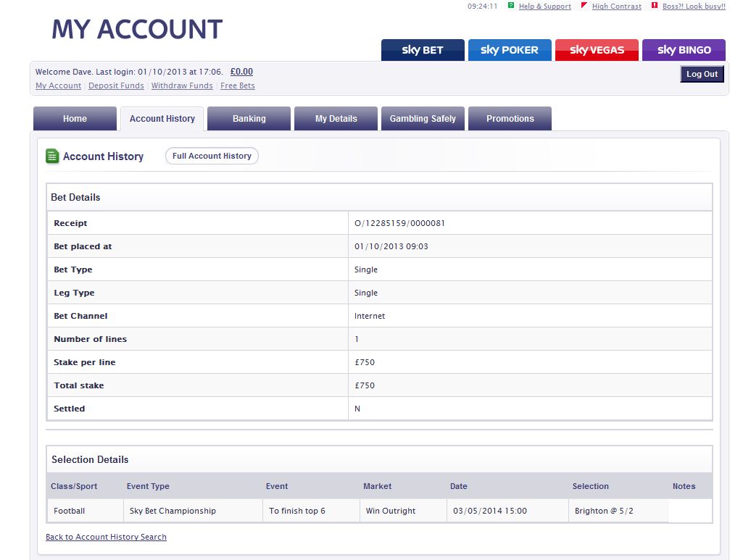Click the 03/05/2014 15:00 date cell

pos(507,511)
